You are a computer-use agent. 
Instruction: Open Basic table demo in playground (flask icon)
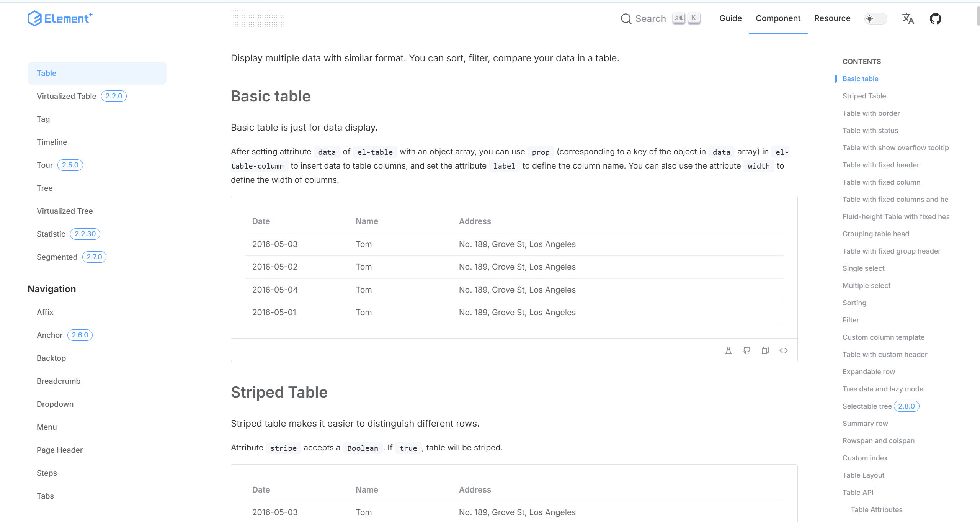(728, 350)
